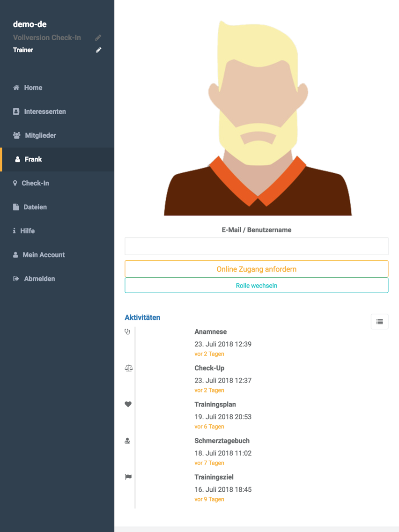Click 'vor 6 Tagen' under Trainingsplan
This screenshot has width=399, height=532.
click(209, 427)
